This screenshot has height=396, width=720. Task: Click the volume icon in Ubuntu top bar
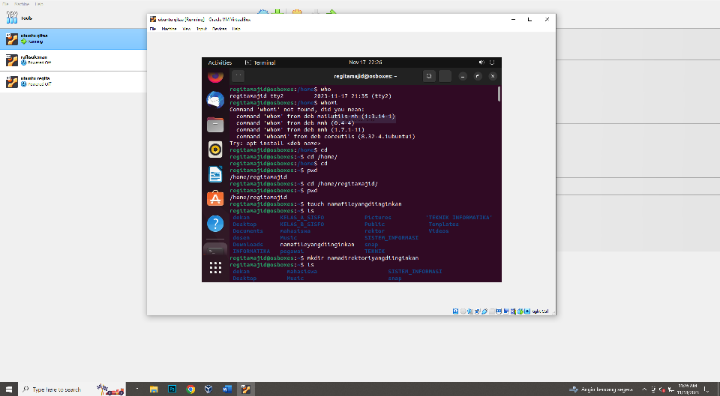(x=481, y=62)
